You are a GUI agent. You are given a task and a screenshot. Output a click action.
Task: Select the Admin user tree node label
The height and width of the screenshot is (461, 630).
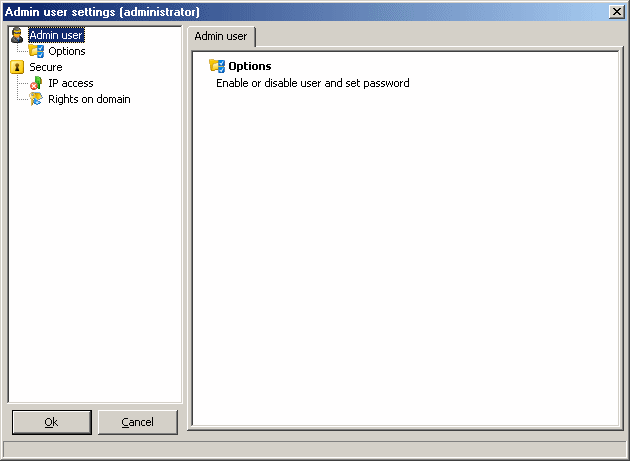click(56, 35)
